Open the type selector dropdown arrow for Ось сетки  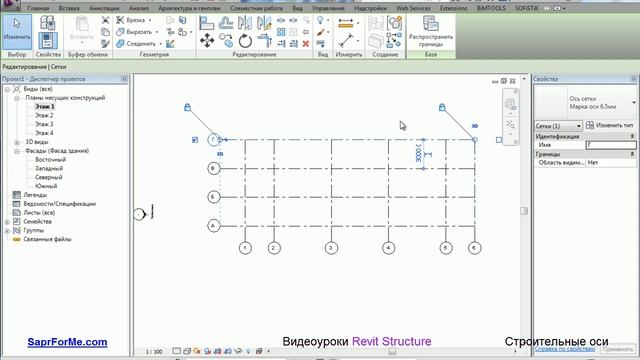pyautogui.click(x=633, y=102)
